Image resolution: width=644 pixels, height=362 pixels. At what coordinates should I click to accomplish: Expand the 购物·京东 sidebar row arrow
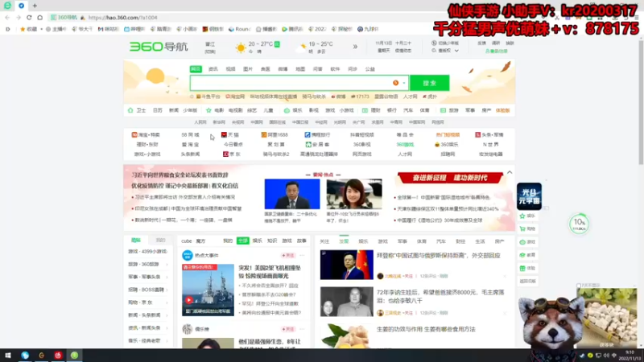click(x=167, y=303)
